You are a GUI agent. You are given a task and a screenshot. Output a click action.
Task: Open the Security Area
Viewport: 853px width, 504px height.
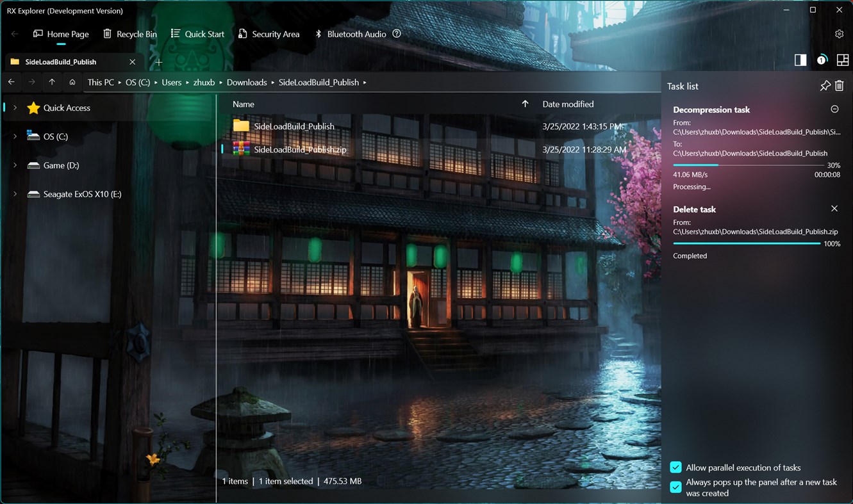269,34
